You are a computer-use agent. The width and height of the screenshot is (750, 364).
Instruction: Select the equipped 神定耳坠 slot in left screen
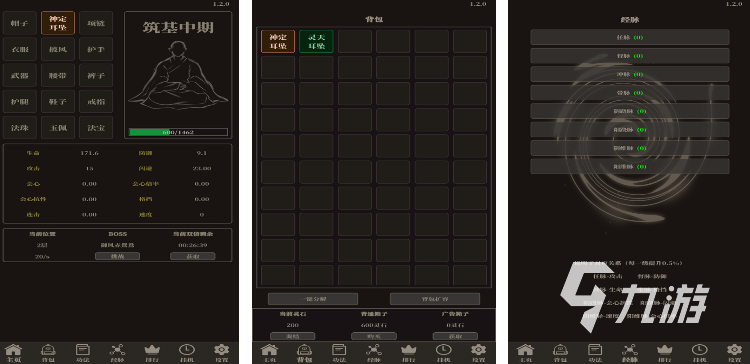pyautogui.click(x=58, y=23)
